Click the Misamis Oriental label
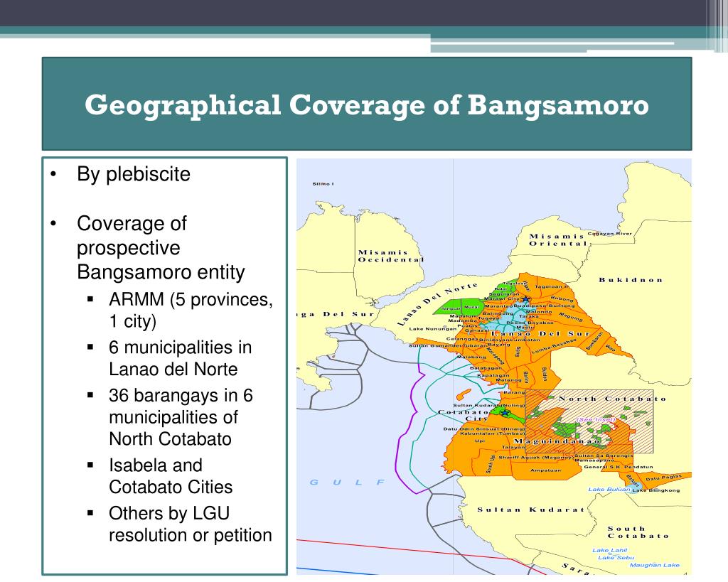The image size is (728, 582). [x=558, y=239]
